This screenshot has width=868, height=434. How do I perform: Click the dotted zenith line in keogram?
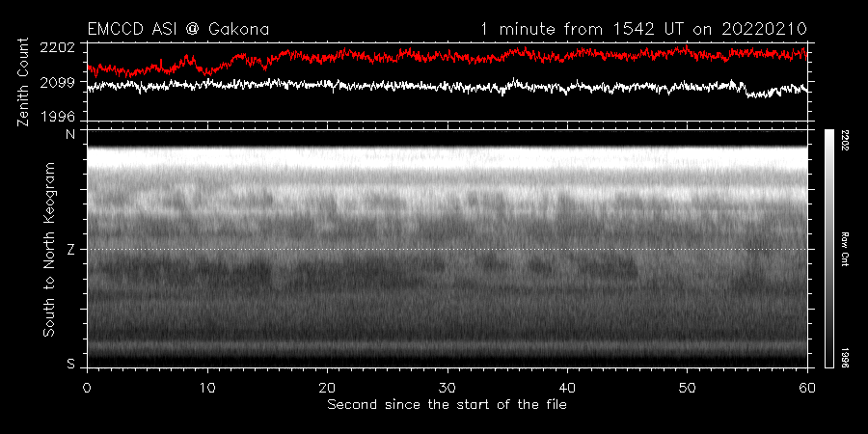pyautogui.click(x=448, y=249)
